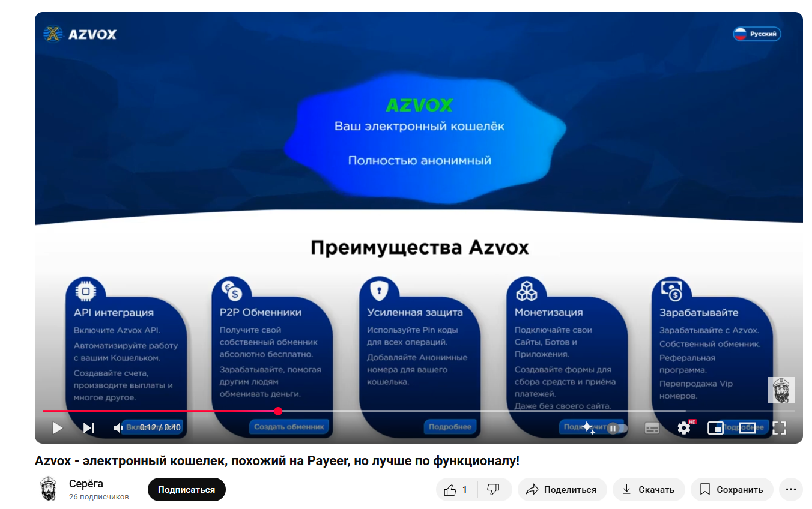Click the Сохранить save button
Screen dimensions: 812x509
pyautogui.click(x=732, y=490)
